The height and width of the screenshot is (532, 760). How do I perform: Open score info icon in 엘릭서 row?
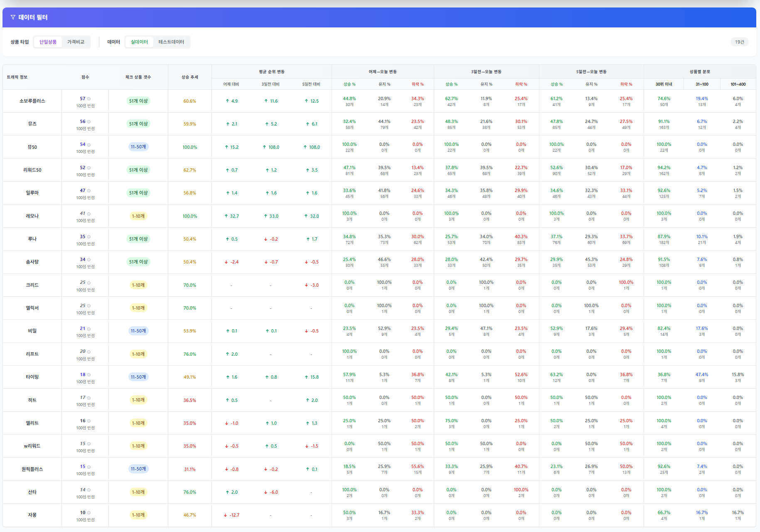(89, 306)
